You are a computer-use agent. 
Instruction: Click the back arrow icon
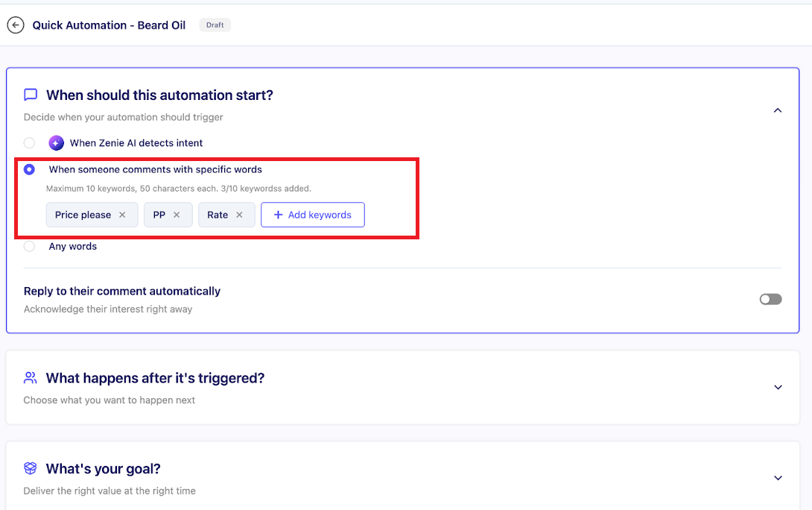[x=16, y=25]
